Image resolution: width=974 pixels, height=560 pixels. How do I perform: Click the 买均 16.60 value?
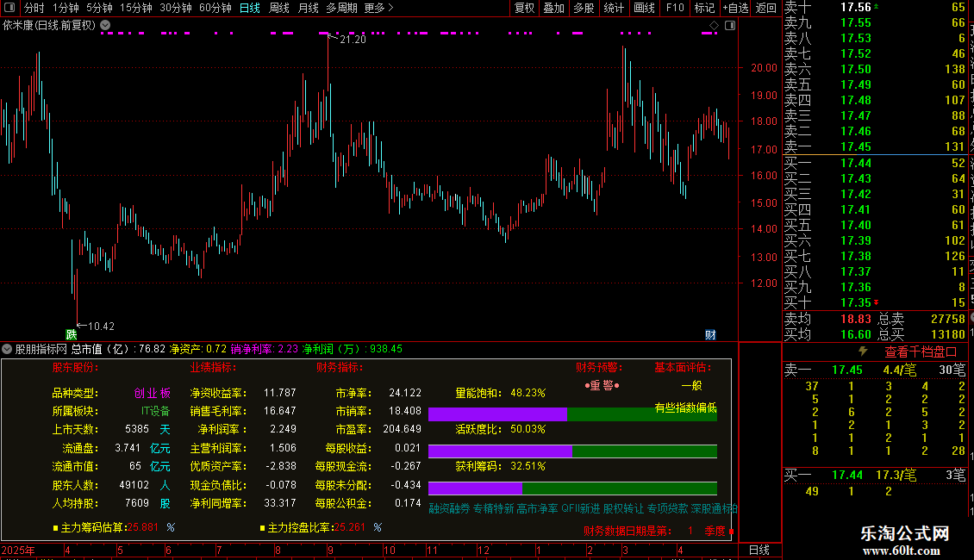(x=856, y=334)
